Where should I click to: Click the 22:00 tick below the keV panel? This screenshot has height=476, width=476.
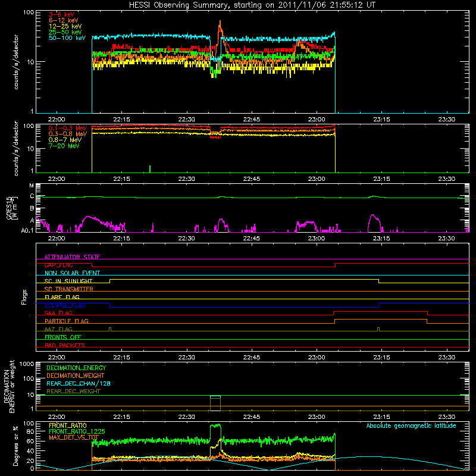pos(57,120)
